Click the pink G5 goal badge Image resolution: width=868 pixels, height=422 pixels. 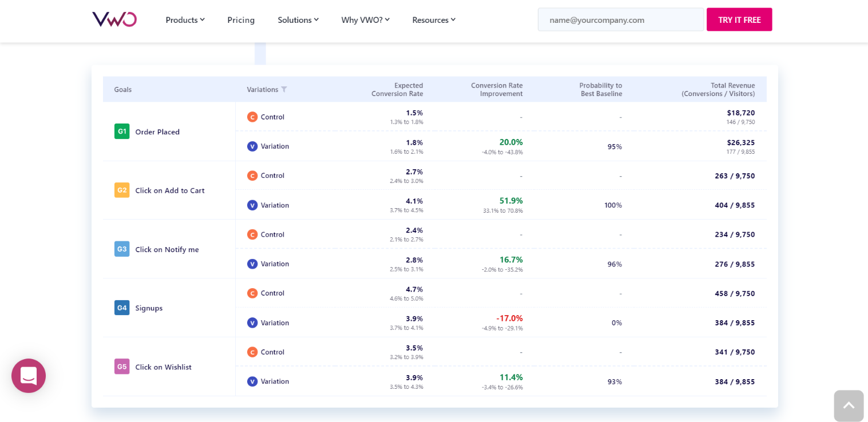(122, 367)
